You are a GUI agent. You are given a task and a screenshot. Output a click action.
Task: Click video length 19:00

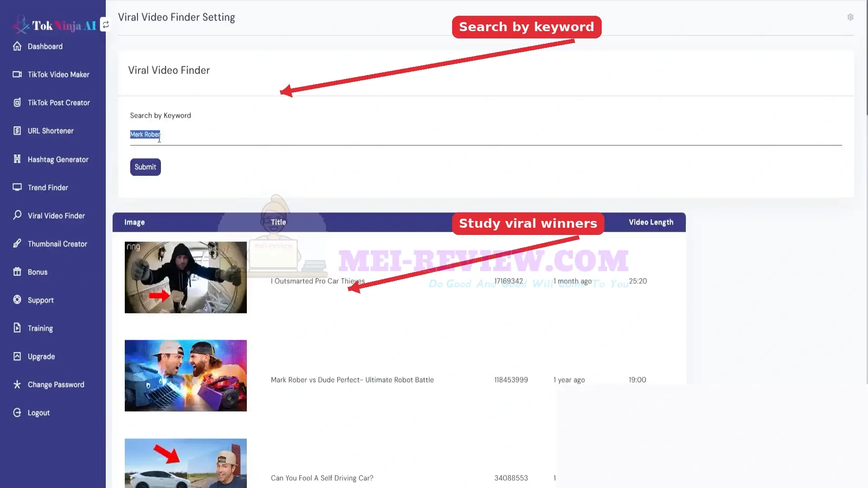point(637,380)
